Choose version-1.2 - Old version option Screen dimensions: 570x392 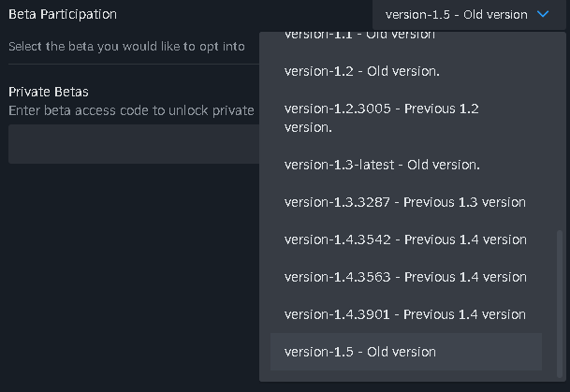tap(406, 71)
